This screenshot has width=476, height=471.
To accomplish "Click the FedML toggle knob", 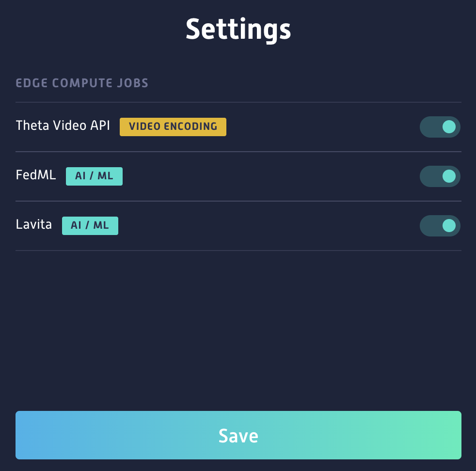I will tap(448, 176).
